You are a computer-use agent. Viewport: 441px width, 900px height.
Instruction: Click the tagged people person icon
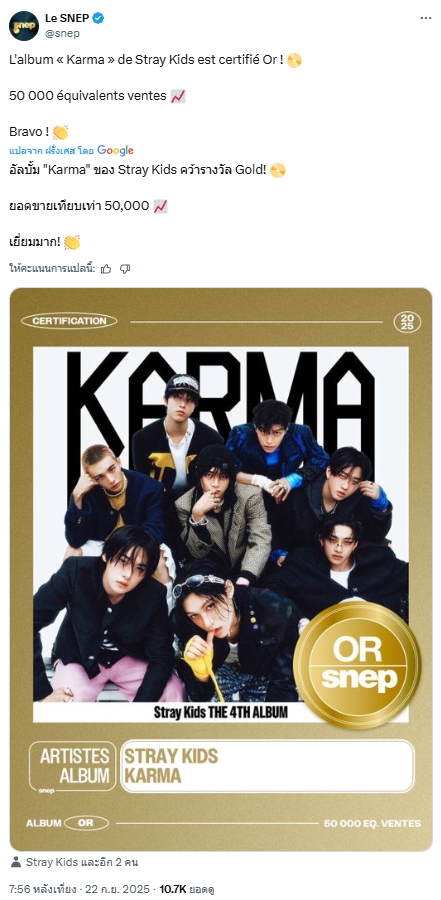click(x=16, y=862)
